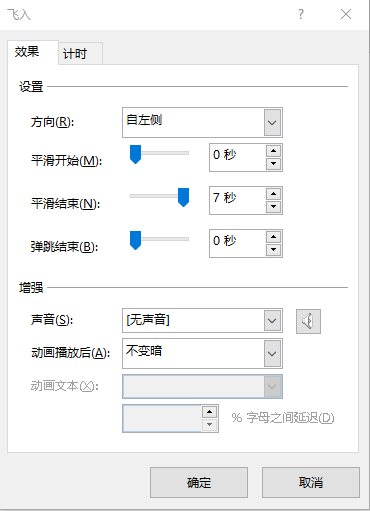This screenshot has width=370, height=511.
Task: Increase 平滑结束 seconds with up arrow
Action: [274, 194]
